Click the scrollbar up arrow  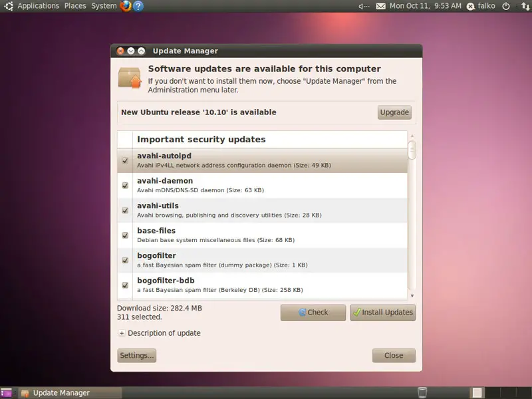click(x=412, y=136)
